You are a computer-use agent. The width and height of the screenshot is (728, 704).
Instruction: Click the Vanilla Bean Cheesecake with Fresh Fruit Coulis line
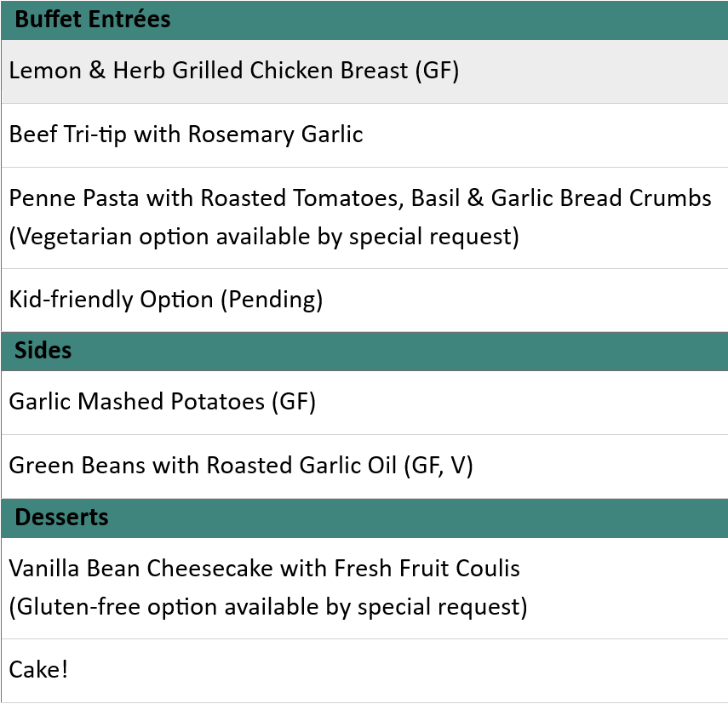click(264, 569)
